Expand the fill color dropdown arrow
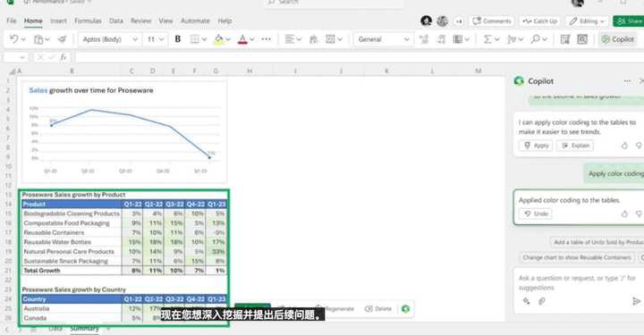Viewport: 644px width, 335px height. pos(228,39)
